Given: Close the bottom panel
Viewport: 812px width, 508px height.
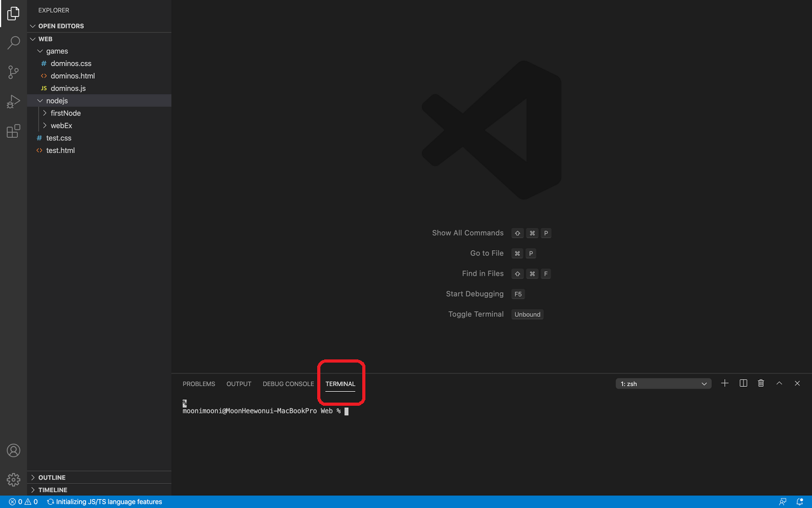Looking at the screenshot, I should [797, 384].
